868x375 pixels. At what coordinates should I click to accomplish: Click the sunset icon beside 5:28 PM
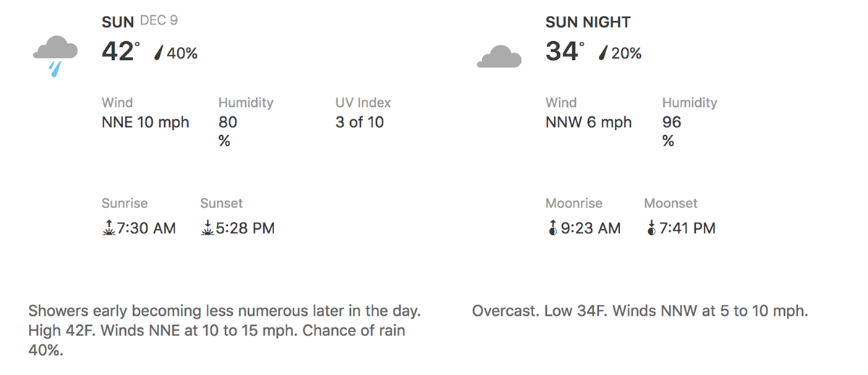(207, 228)
